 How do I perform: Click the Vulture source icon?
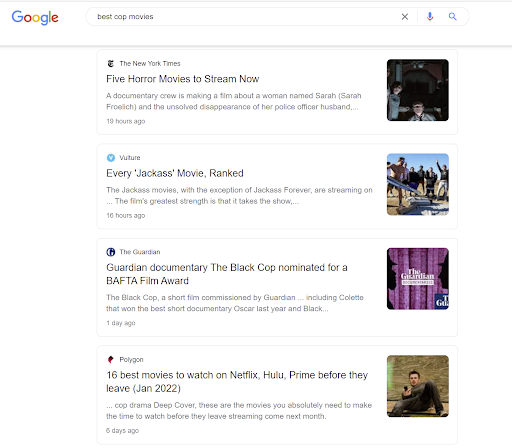tap(111, 158)
